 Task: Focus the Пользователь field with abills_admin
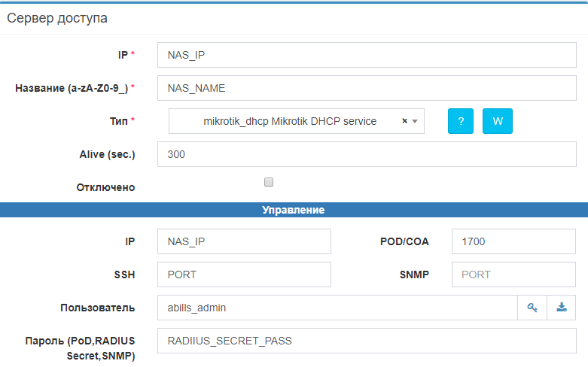337,308
